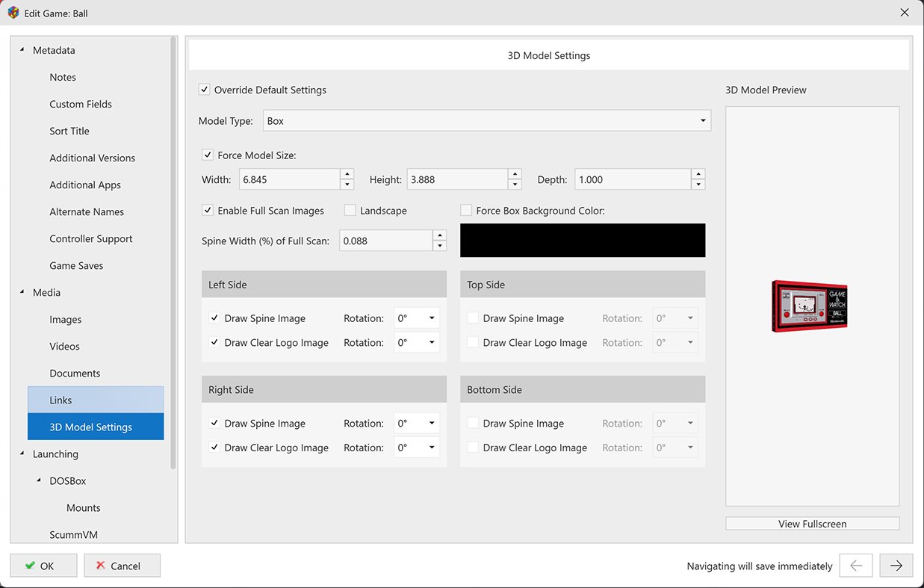Click the Height value field
Screen dimensions: 924x588
click(457, 179)
